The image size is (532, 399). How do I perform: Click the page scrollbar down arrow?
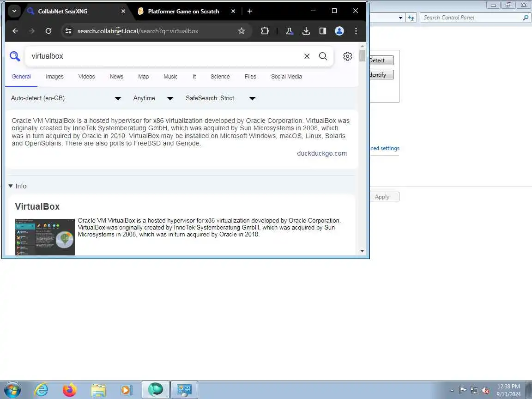362,251
